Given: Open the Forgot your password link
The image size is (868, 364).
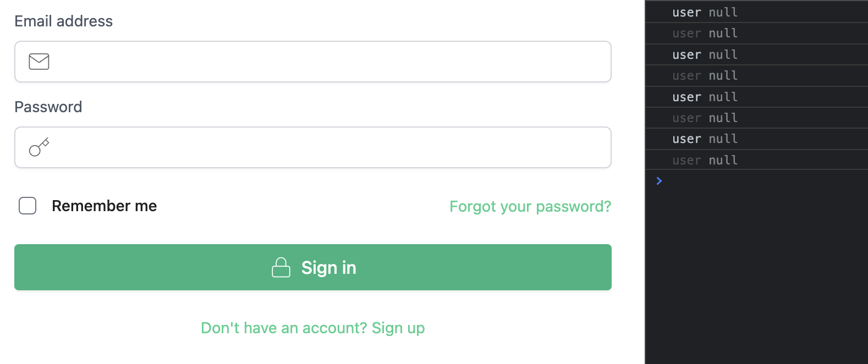Looking at the screenshot, I should (x=530, y=206).
